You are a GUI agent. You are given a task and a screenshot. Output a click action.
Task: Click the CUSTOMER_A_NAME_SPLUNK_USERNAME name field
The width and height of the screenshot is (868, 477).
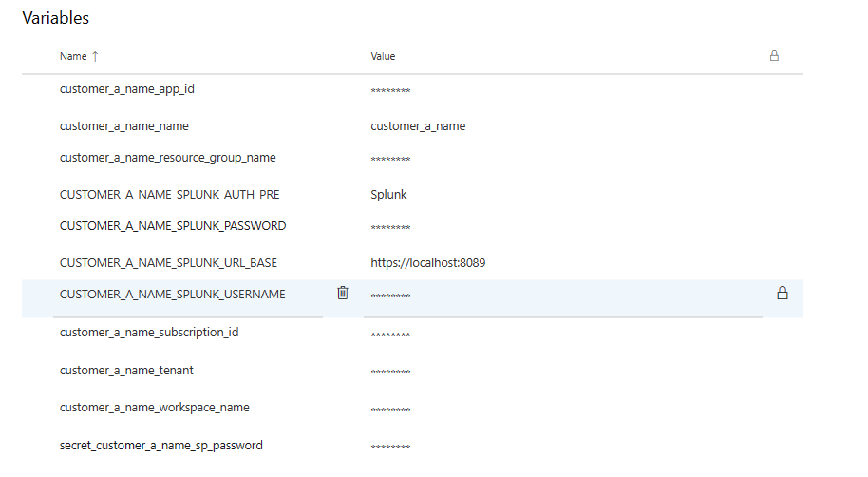pos(172,295)
